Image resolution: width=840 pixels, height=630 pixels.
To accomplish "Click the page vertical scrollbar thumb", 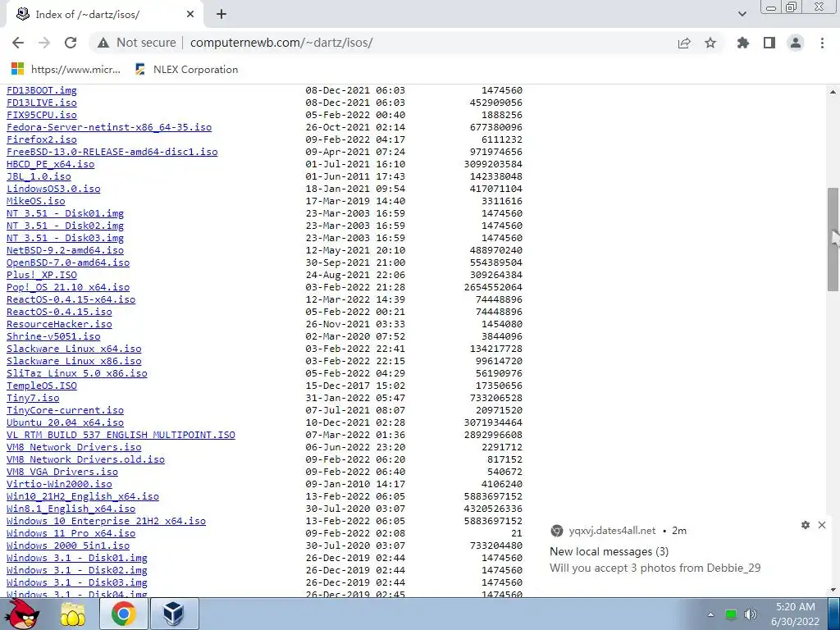I will (833, 239).
